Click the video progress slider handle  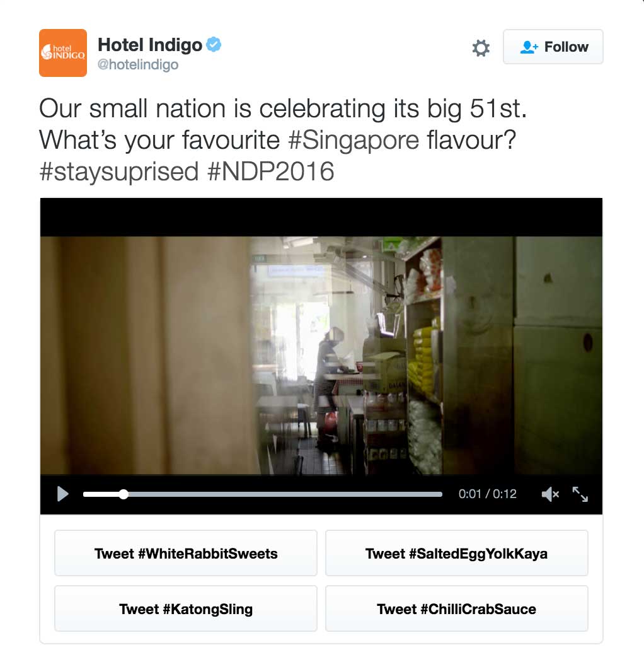point(124,494)
